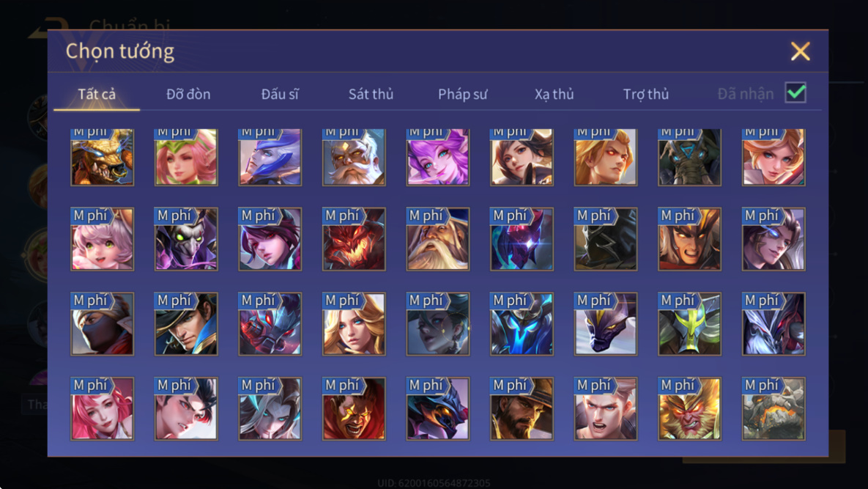Screen dimensions: 868x489
Task: Open the Sát thủ tab
Action: [371, 94]
